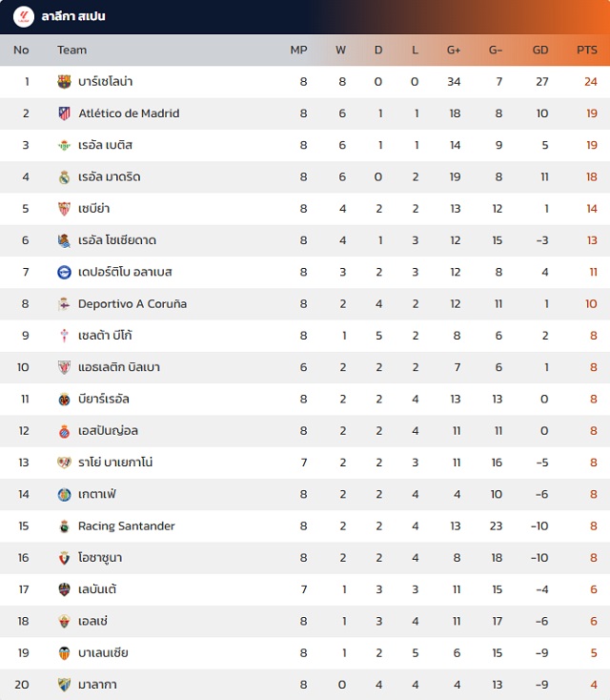The width and height of the screenshot is (610, 700).
Task: Click the Barcelona club crest
Action: 64,82
